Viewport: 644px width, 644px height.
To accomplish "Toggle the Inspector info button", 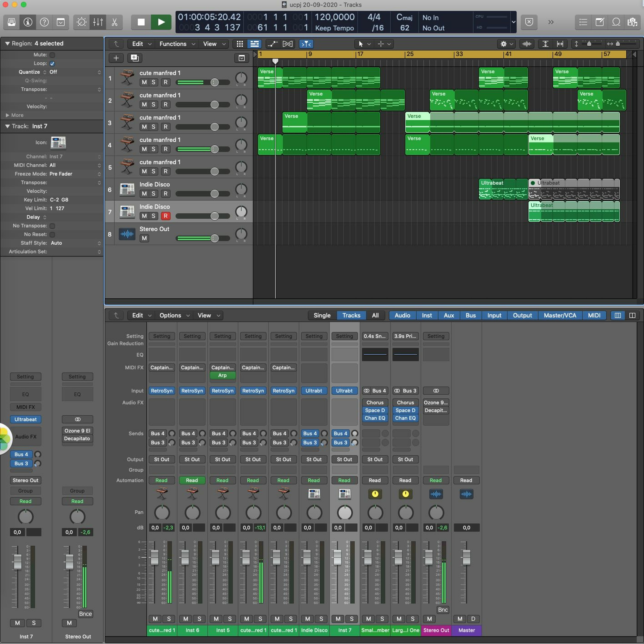I will coord(28,22).
